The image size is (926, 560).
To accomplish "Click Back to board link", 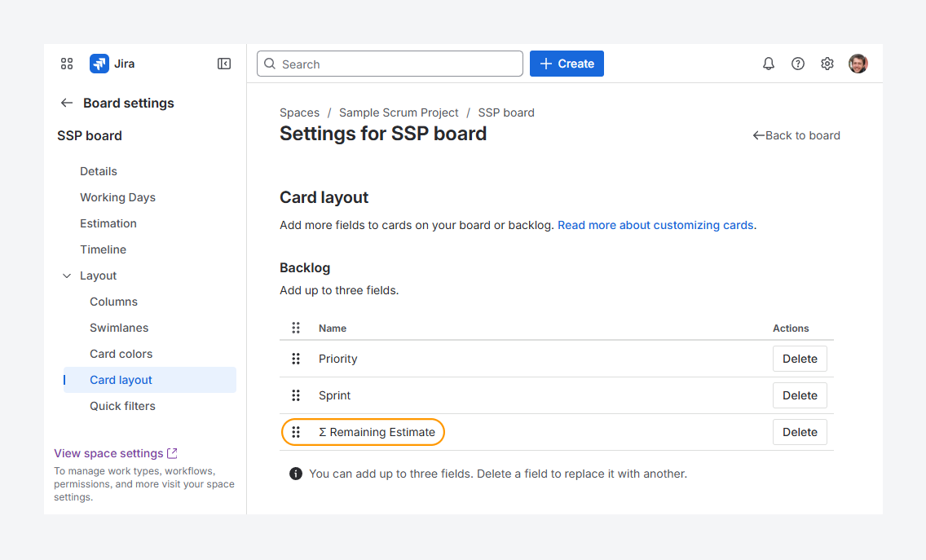I will tap(796, 135).
